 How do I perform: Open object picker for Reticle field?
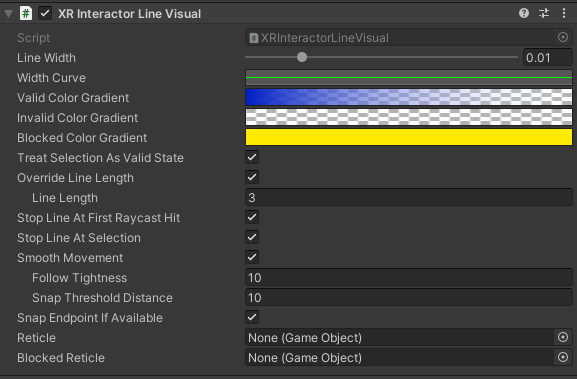(x=563, y=337)
